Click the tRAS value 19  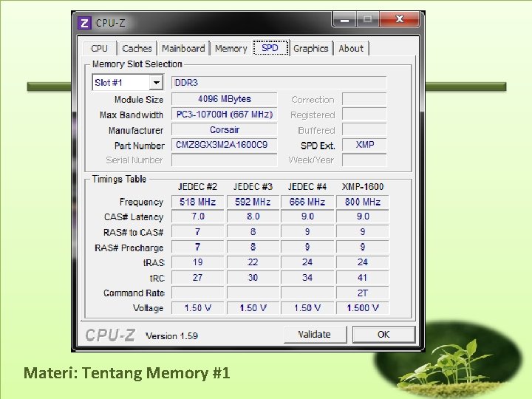click(x=197, y=262)
